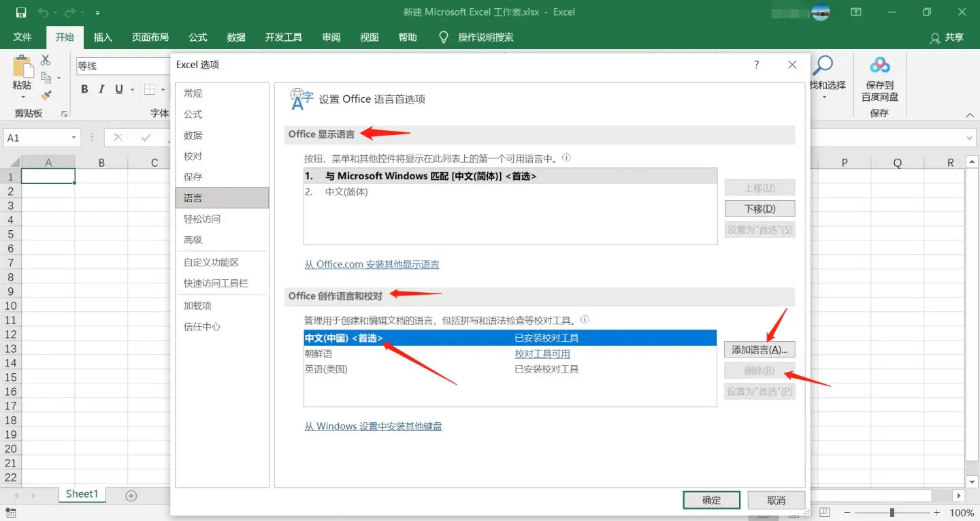Select 加载项 in options sidebar
The height and width of the screenshot is (521, 980).
coord(222,306)
